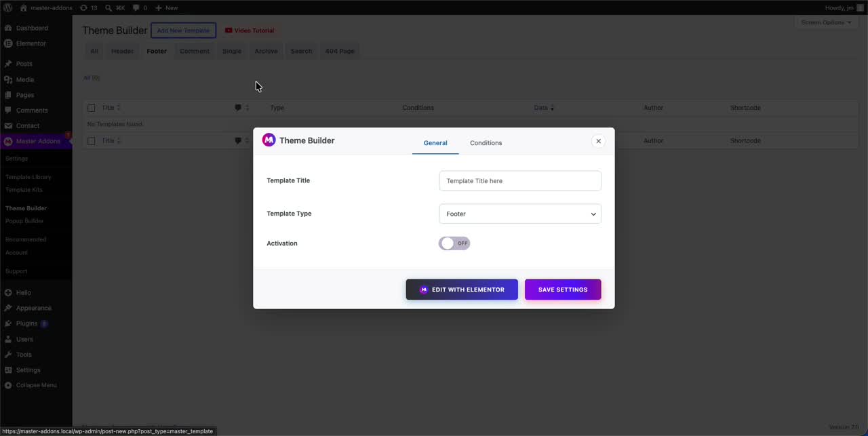
Task: Filter templates by Single tab
Action: 232,51
